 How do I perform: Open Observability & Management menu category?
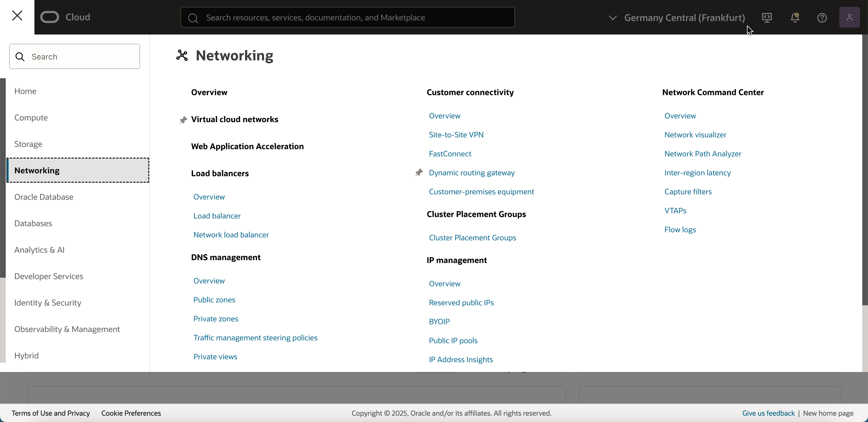(x=67, y=329)
